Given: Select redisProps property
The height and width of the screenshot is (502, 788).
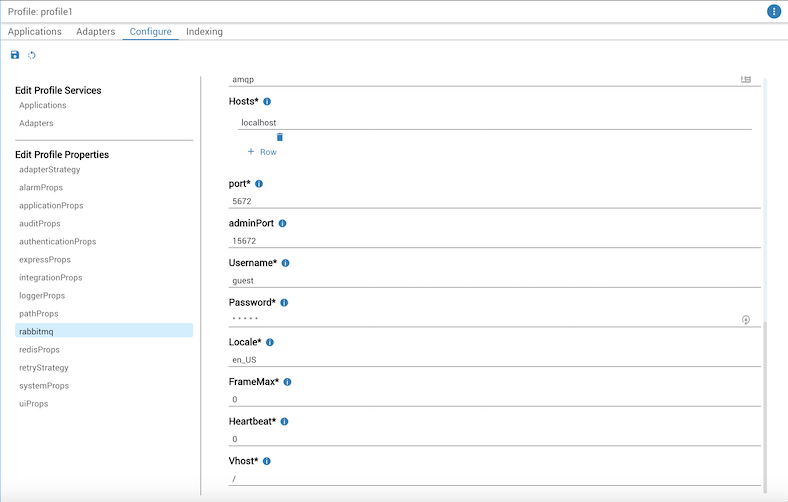Looking at the screenshot, I should tap(39, 350).
